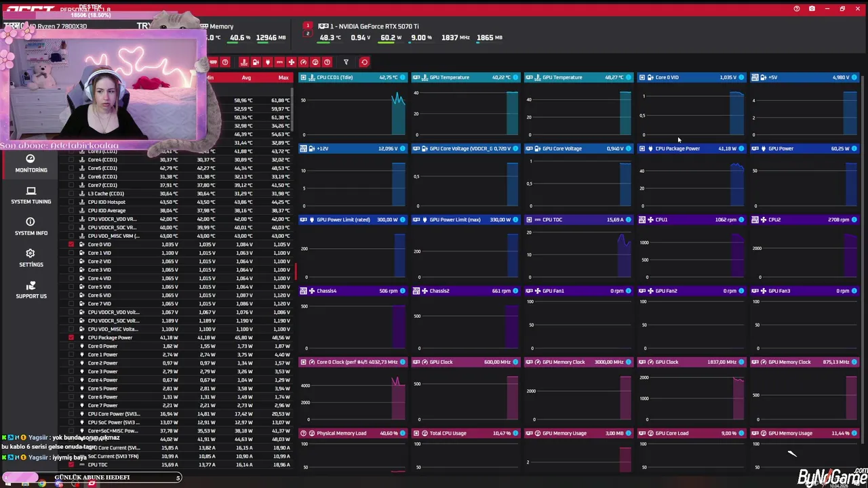This screenshot has height=488, width=868.
Task: Uncheck the CPU Package Power checkbox
Action: [71, 338]
